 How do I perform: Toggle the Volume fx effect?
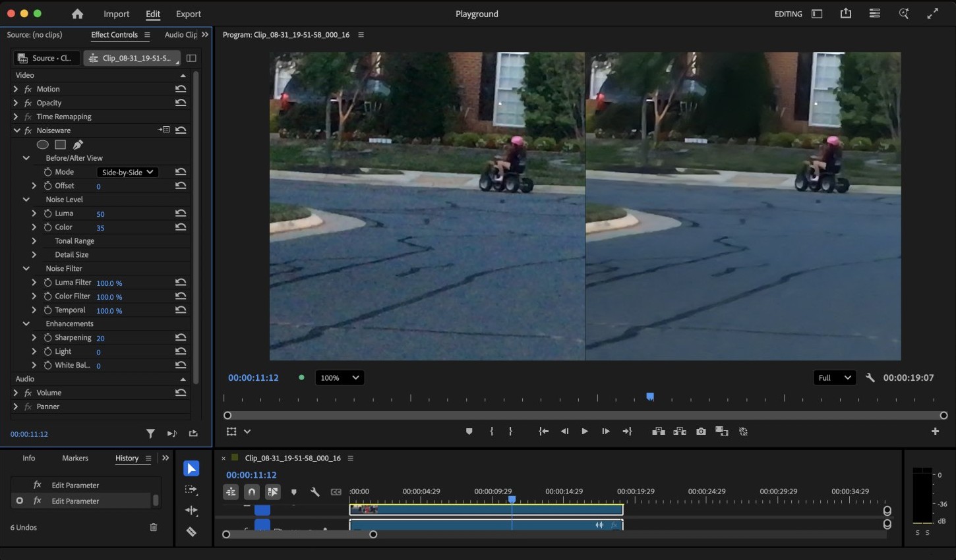click(x=28, y=393)
